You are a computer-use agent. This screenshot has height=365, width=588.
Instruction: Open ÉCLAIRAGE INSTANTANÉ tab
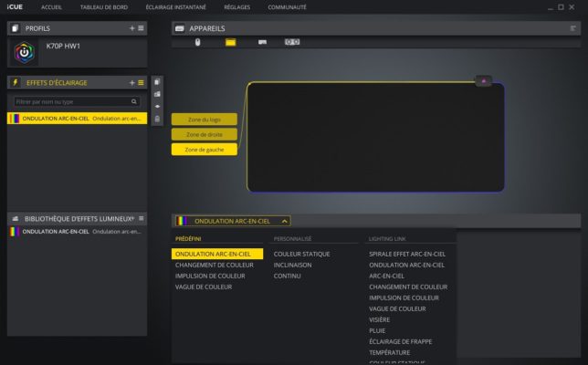[176, 7]
